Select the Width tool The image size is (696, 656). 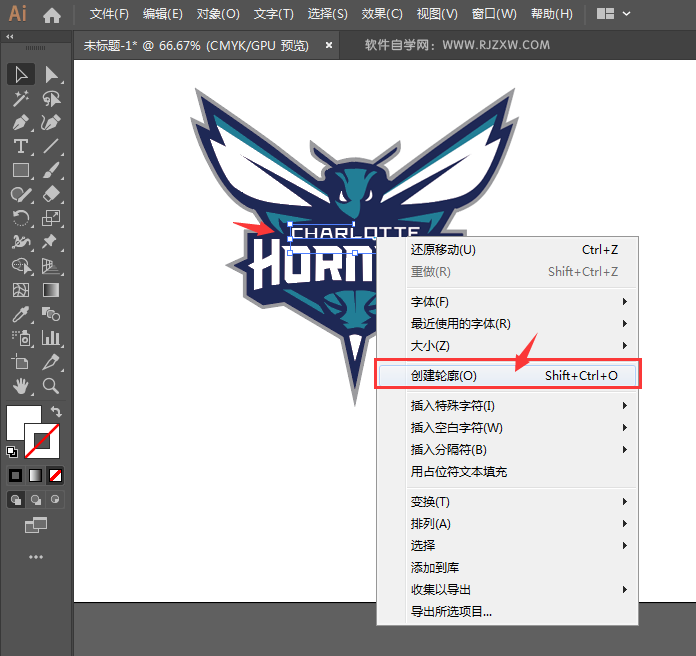[x=21, y=242]
